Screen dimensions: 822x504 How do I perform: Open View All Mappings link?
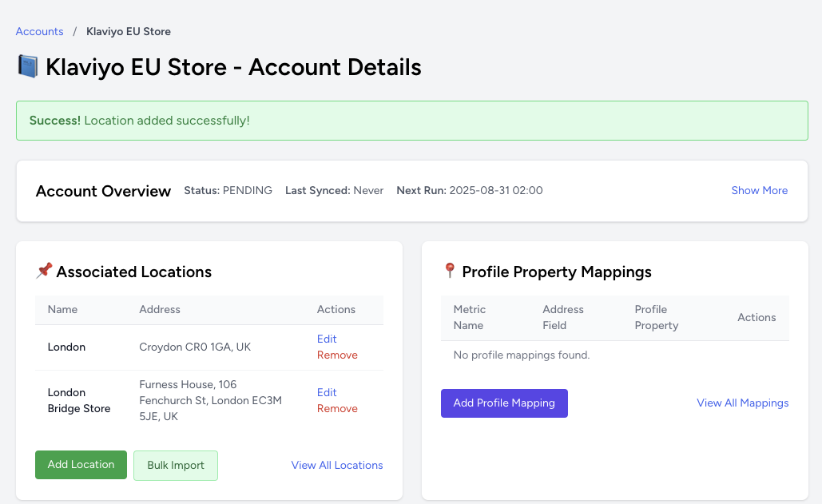(742, 403)
